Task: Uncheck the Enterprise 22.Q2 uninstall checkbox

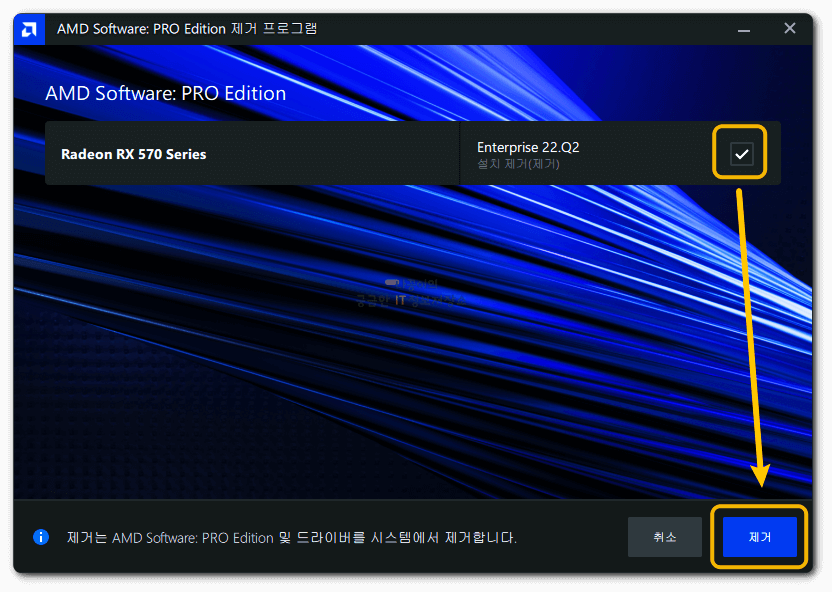Action: click(741, 154)
